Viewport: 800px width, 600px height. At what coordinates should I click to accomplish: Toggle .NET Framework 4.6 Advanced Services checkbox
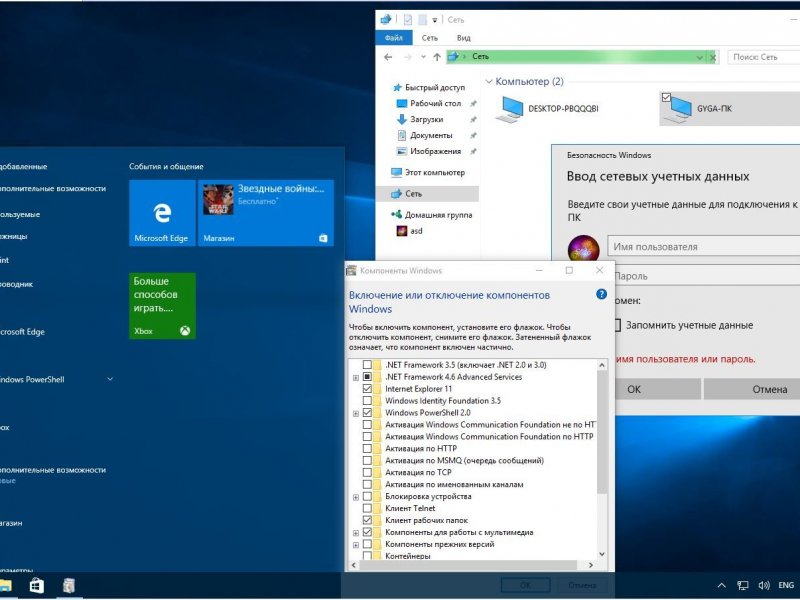point(367,377)
